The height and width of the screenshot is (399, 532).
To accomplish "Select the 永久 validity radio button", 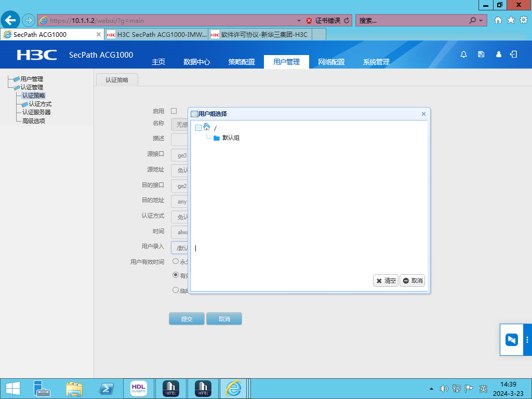I will (x=176, y=261).
